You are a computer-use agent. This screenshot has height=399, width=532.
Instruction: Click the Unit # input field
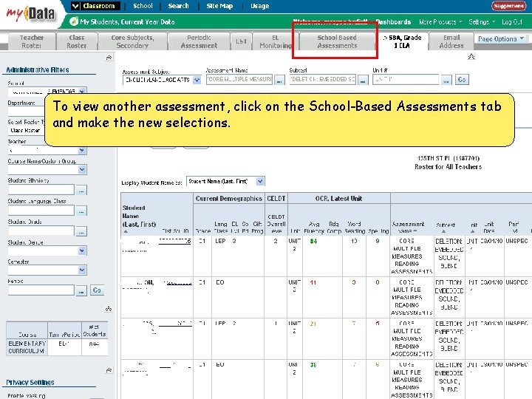pyautogui.click(x=406, y=79)
